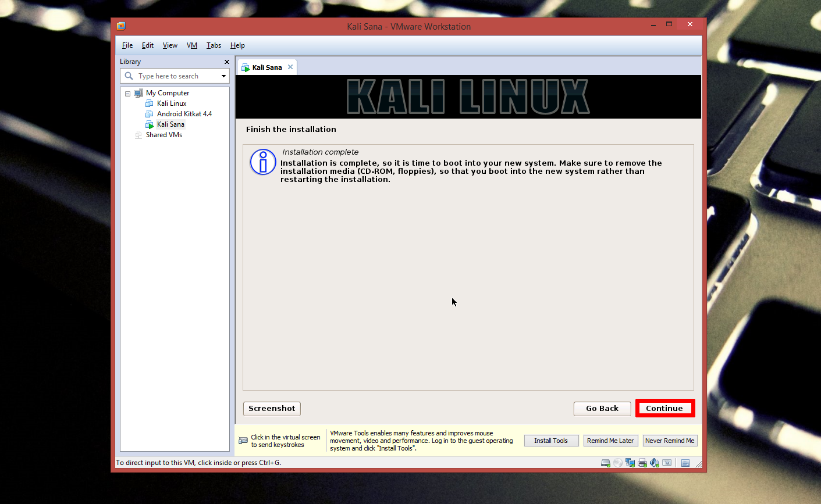821x504 pixels.
Task: Open the Edit menu
Action: tap(148, 45)
